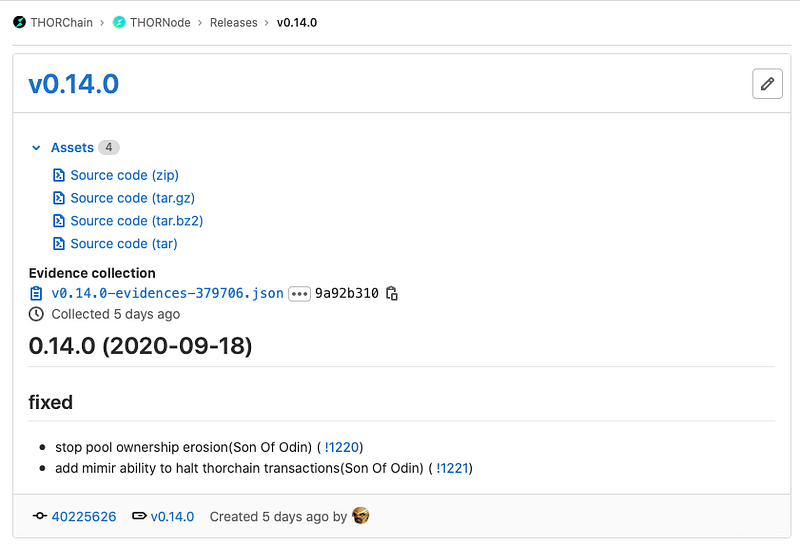This screenshot has width=800, height=547.
Task: Open merge request !1221
Action: point(453,468)
